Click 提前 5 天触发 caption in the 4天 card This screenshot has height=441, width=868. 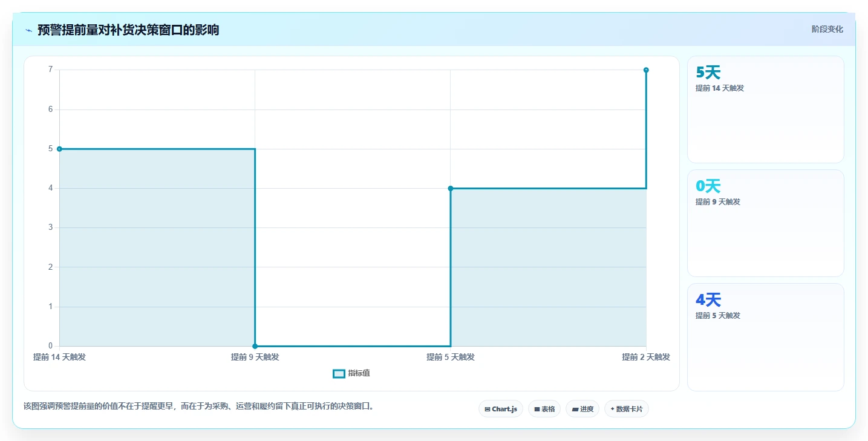(718, 316)
